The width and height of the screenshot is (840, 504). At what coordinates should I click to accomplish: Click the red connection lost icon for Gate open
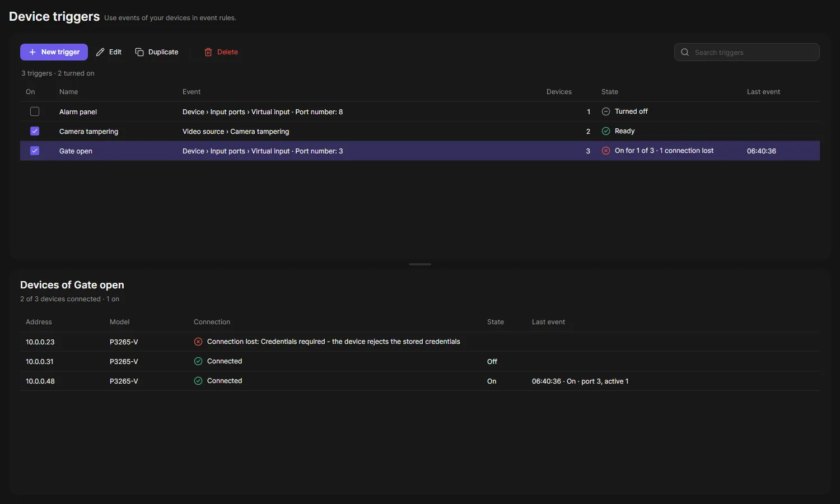coord(606,151)
